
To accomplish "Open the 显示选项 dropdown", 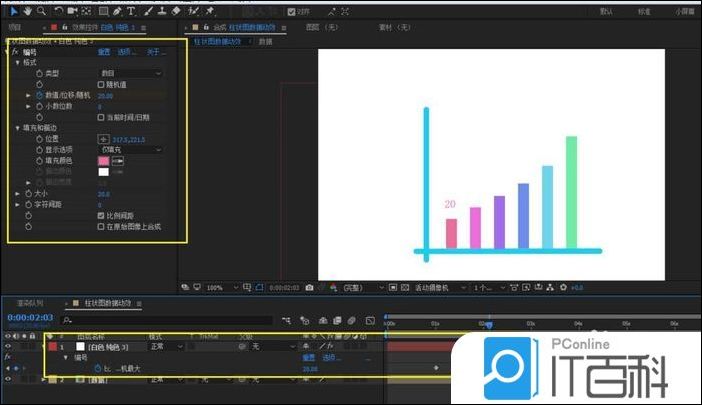I will tap(131, 150).
